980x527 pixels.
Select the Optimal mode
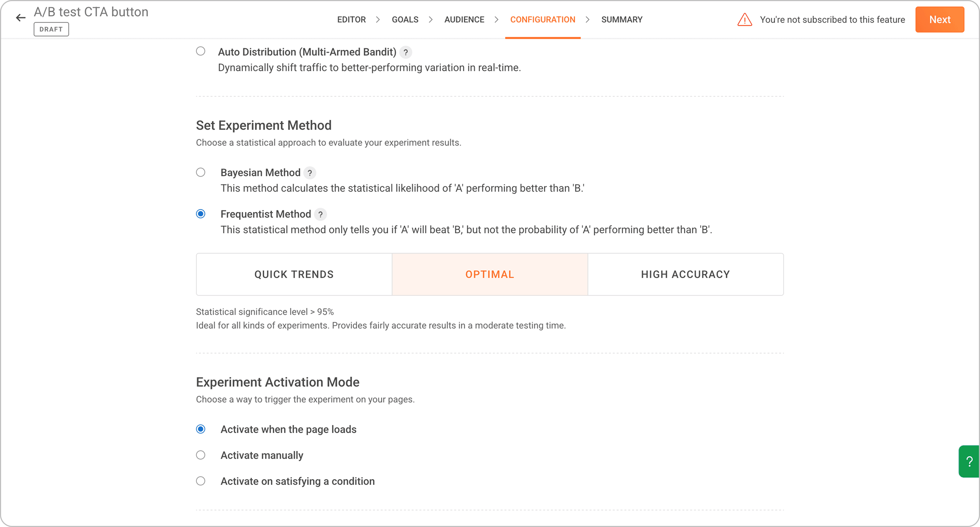[x=490, y=275]
